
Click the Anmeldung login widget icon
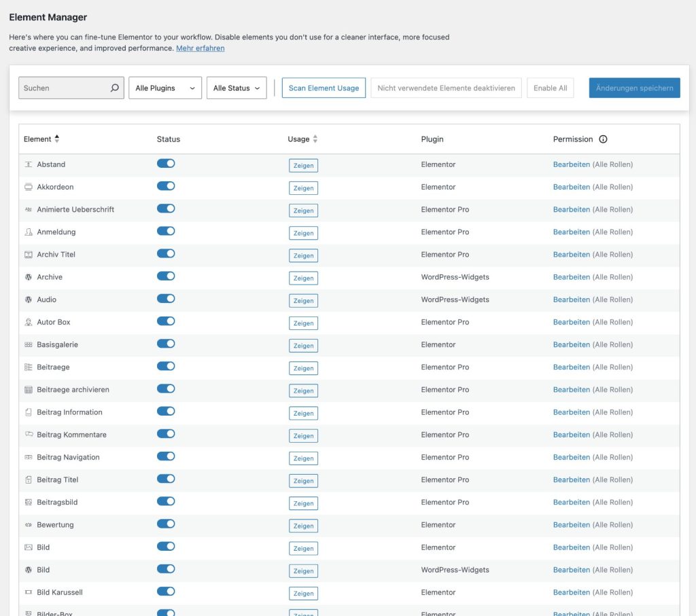29,232
